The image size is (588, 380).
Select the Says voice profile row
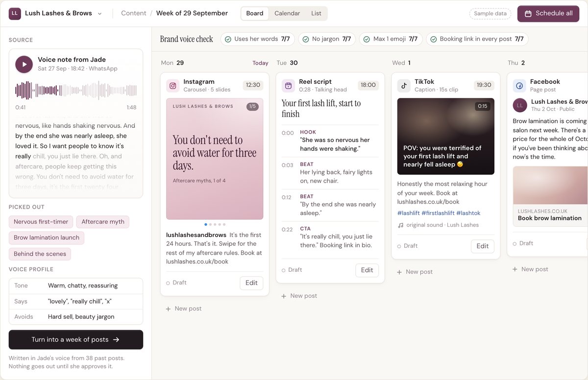pyautogui.click(x=76, y=302)
